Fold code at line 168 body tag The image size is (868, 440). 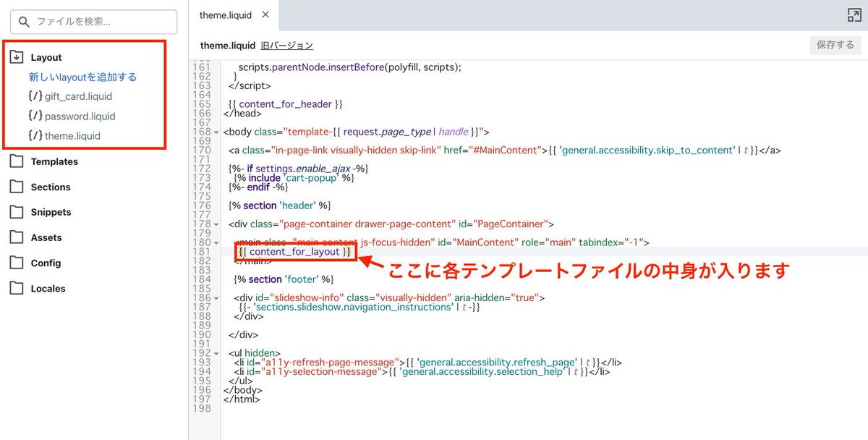[x=216, y=132]
